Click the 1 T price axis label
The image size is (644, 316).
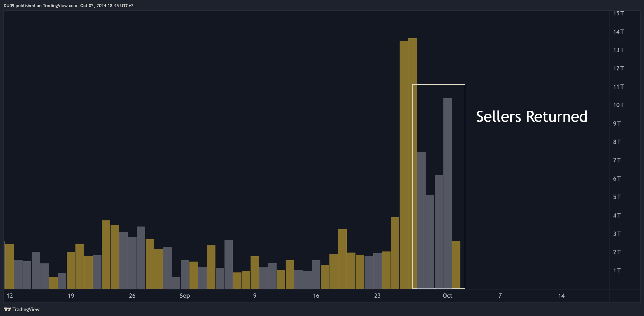coord(617,270)
